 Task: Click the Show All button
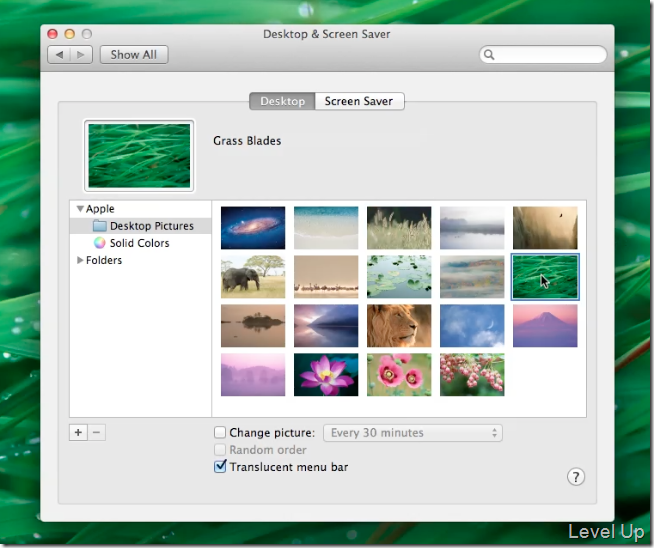pyautogui.click(x=134, y=55)
